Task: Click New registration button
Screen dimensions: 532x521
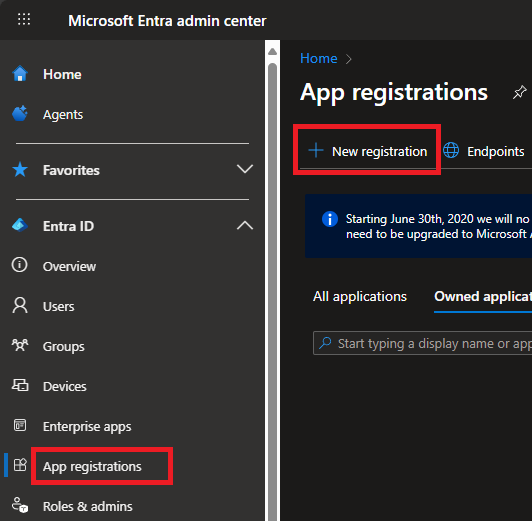Action: click(367, 151)
